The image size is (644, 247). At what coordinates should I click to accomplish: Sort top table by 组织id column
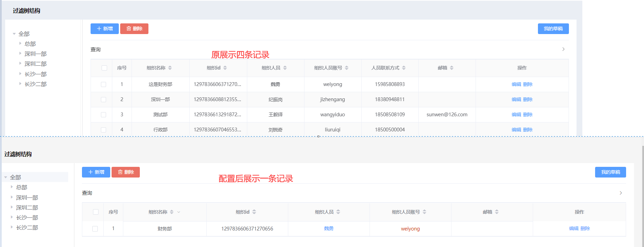(x=225, y=68)
